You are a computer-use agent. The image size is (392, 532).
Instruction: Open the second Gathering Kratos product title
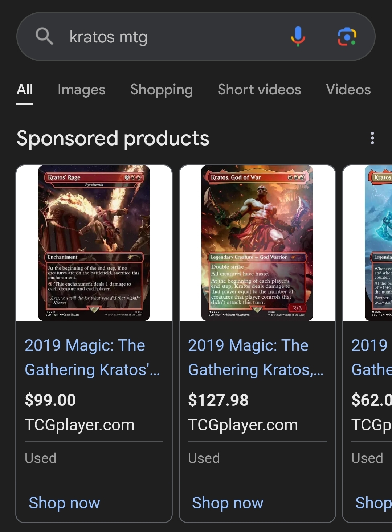coord(256,357)
